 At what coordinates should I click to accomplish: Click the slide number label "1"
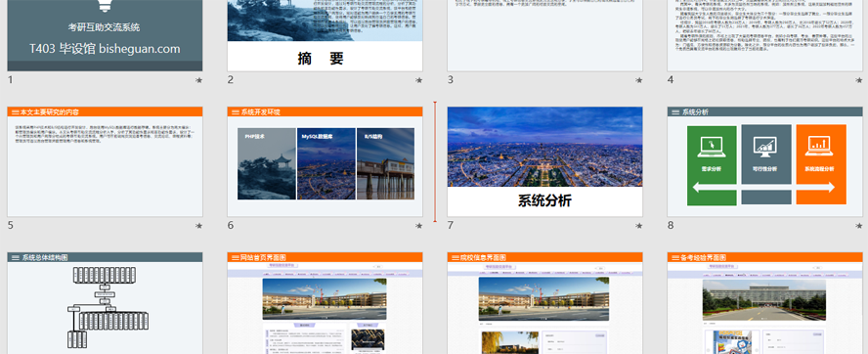pos(10,80)
